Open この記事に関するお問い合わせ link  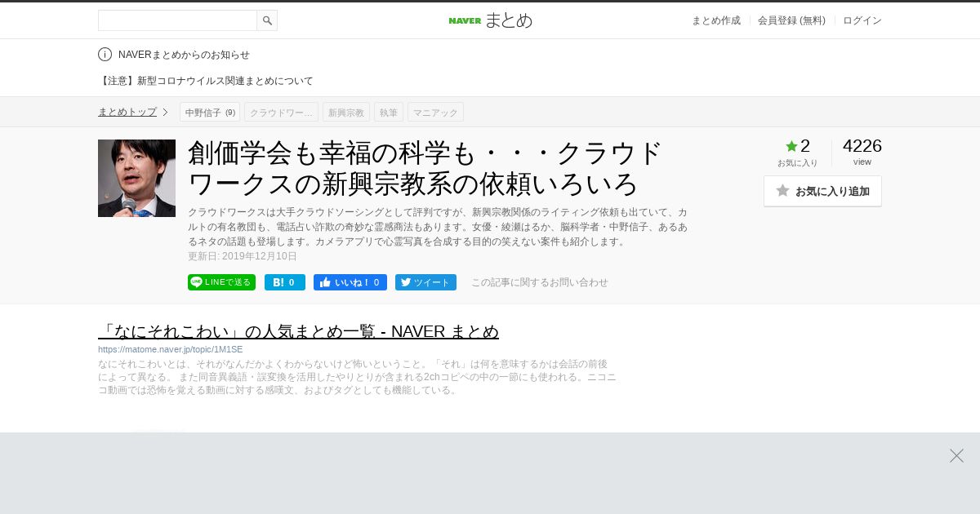(x=540, y=282)
